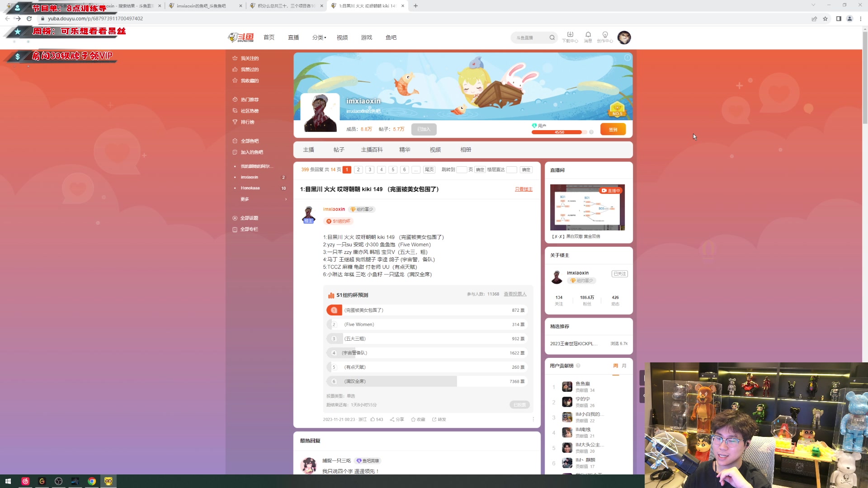
Task: Enable 只看楼主 to show only author posts
Action: point(524,189)
